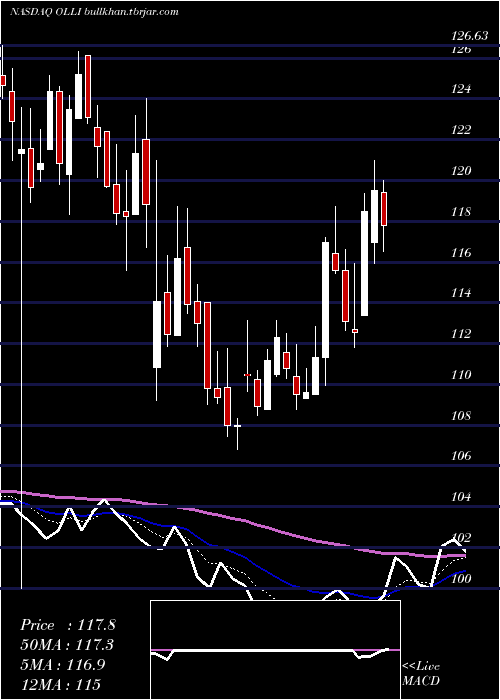Viewport: 500px width, 700px height.
Task: Click the NASDAQ OLLI bullkhan.tbrjar.com header text
Action: point(94,12)
